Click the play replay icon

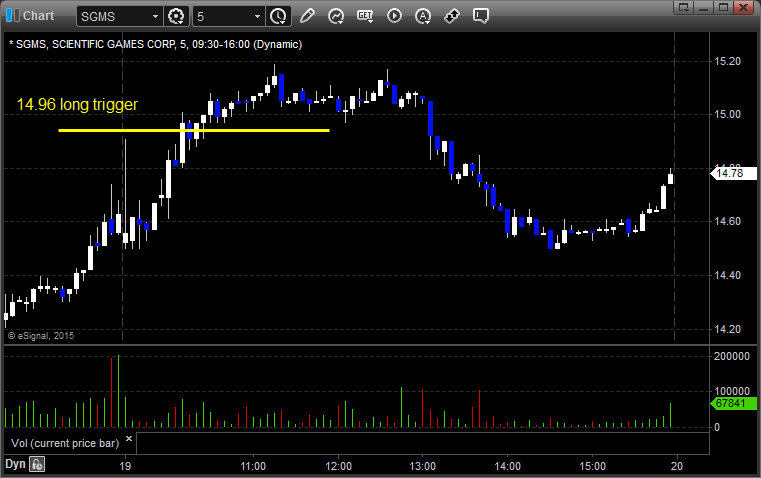click(394, 16)
